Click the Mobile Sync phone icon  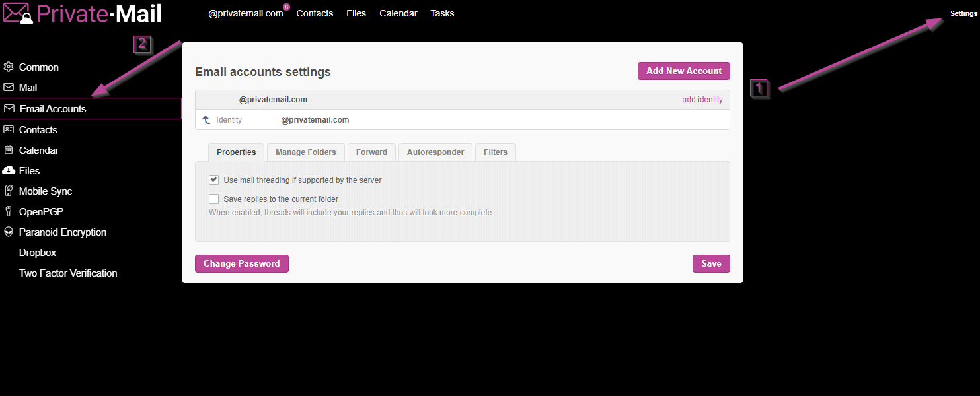pyautogui.click(x=9, y=191)
